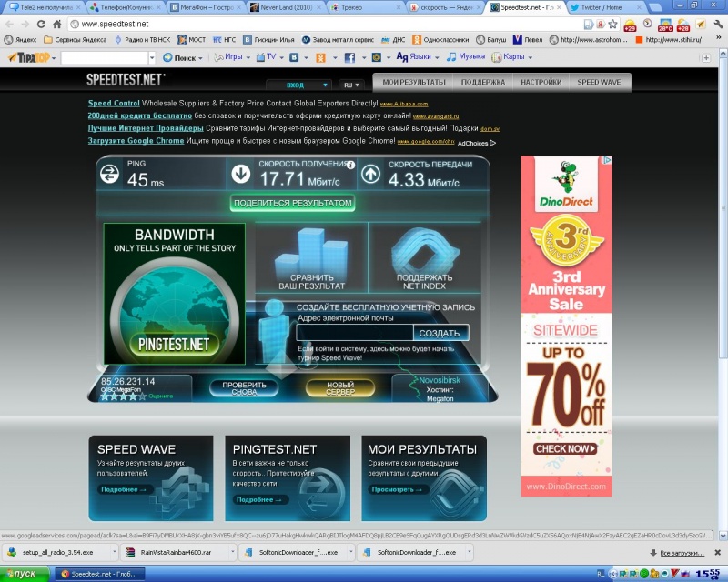Click НОВЫЙ СЕРВЕР button
The height and width of the screenshot is (582, 728).
(x=340, y=388)
